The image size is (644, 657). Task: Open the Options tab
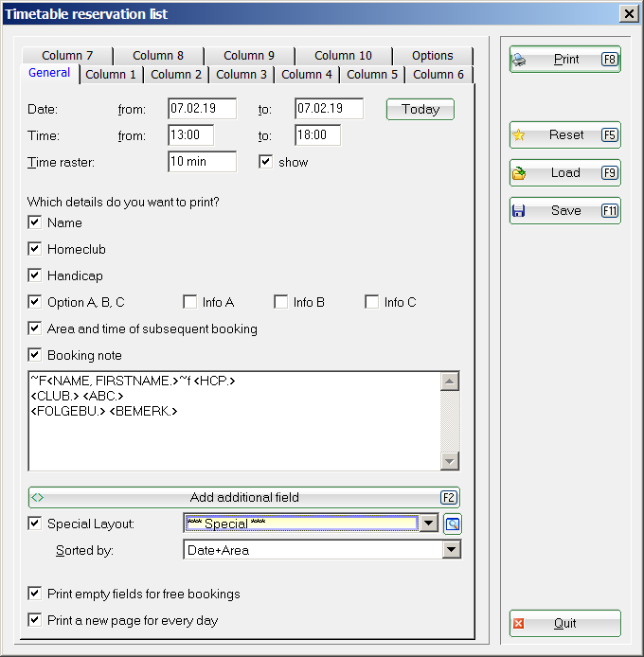click(432, 56)
